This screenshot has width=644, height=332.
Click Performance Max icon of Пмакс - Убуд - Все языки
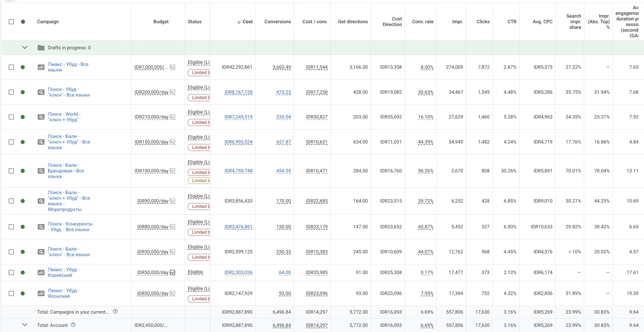(x=41, y=67)
